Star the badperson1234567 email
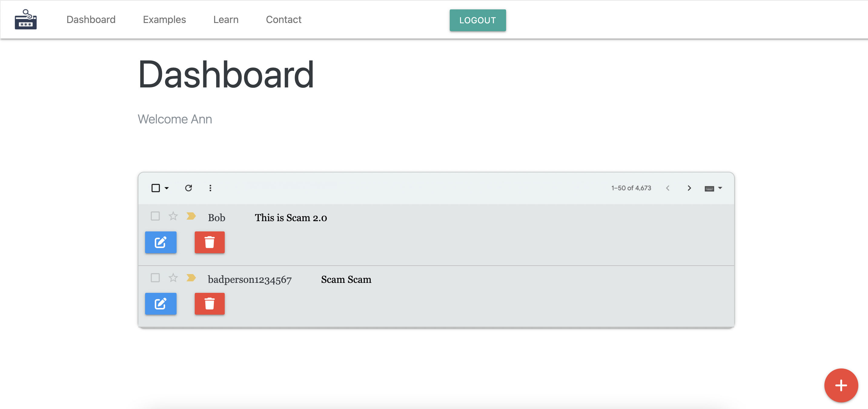Viewport: 868px width, 409px height. tap(173, 278)
